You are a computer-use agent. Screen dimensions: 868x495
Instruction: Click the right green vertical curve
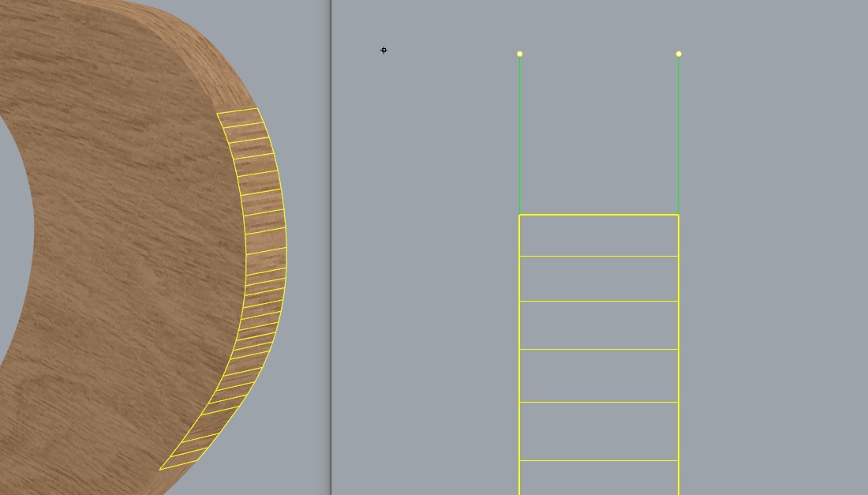click(679, 134)
